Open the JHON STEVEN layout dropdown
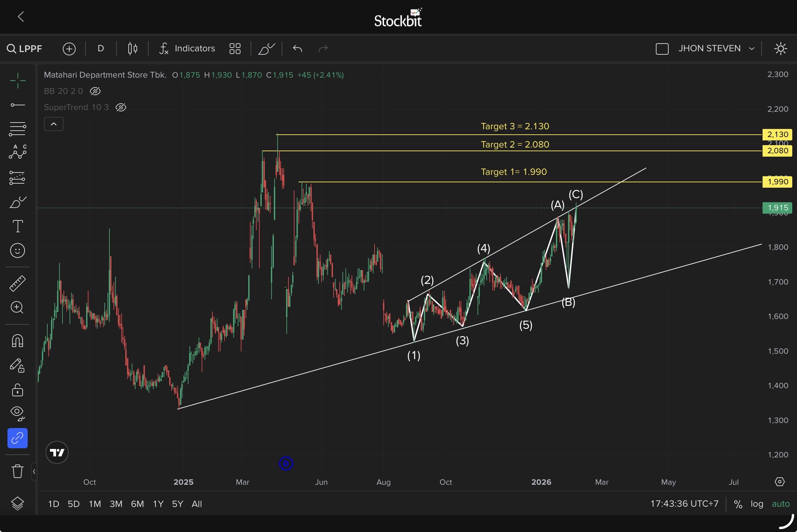 (x=709, y=49)
